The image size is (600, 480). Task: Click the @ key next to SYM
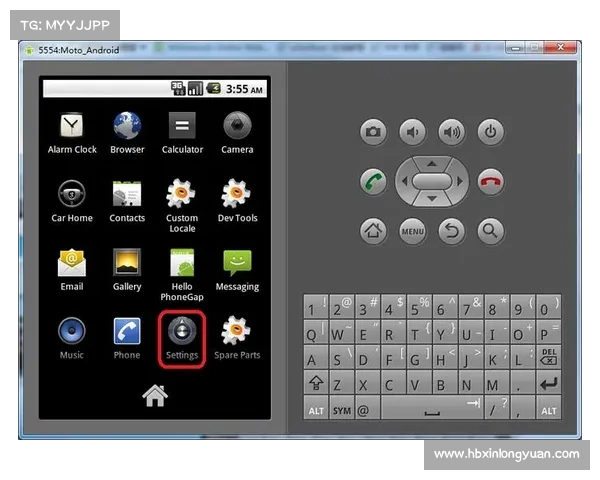(368, 408)
